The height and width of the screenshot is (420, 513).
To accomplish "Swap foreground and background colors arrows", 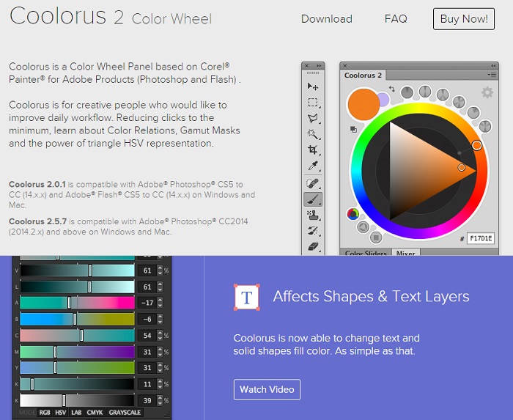I will (391, 89).
